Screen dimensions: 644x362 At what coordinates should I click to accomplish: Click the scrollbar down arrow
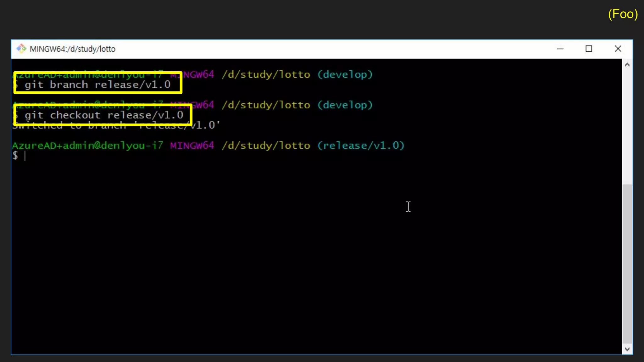(x=627, y=349)
